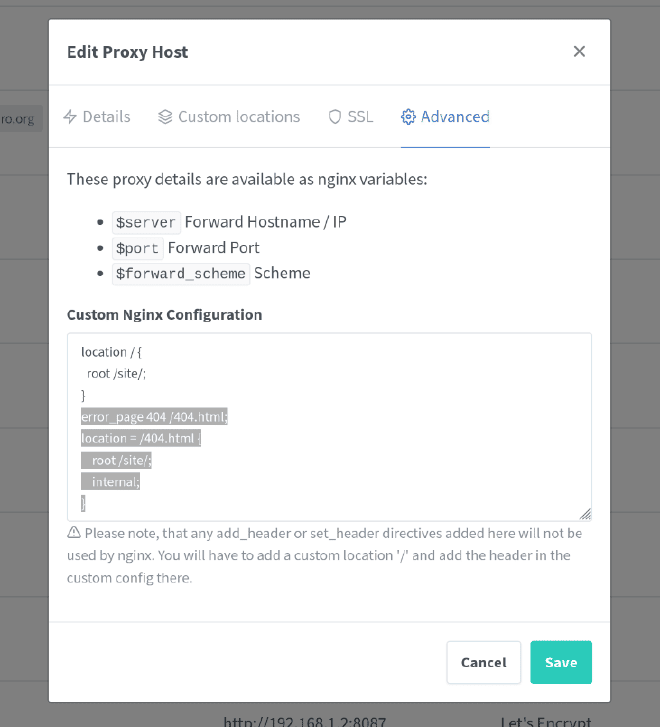Click the highlighted error_page 404 line
Viewport: 660px width, 727px height.
[x=154, y=417]
